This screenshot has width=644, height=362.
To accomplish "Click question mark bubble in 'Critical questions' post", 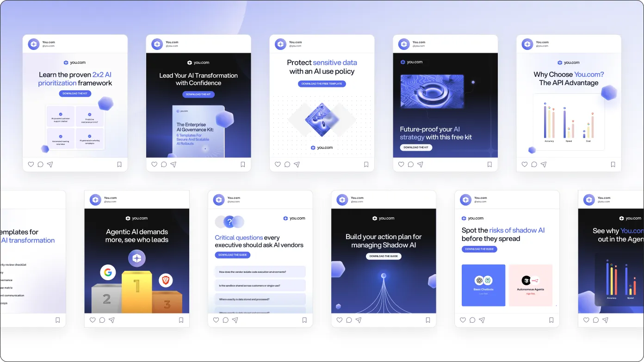I will click(x=229, y=222).
